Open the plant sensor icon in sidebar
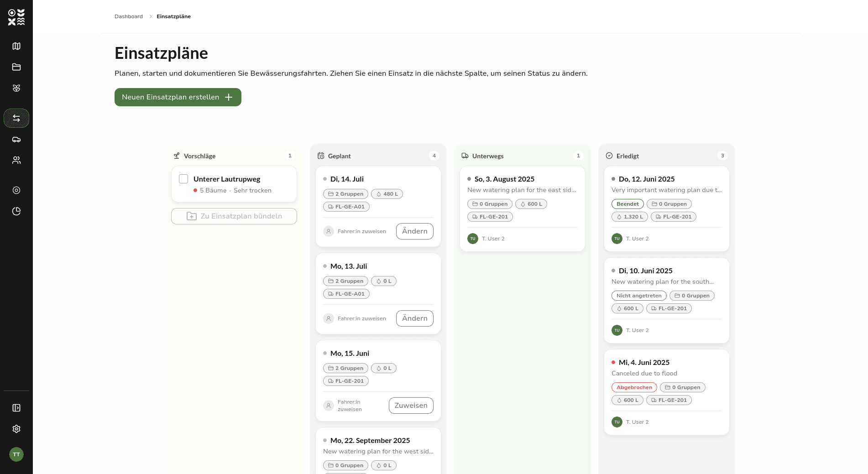Image resolution: width=868 pixels, height=474 pixels. pyautogui.click(x=16, y=88)
